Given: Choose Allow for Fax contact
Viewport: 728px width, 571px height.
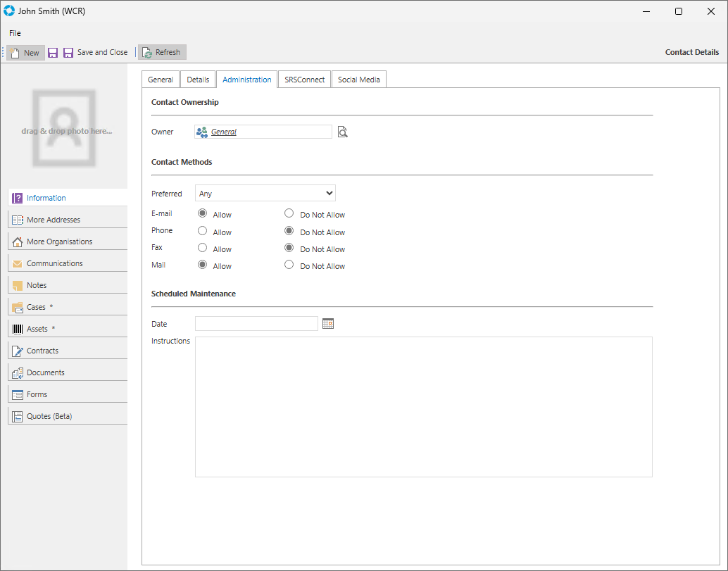Looking at the screenshot, I should coord(203,248).
